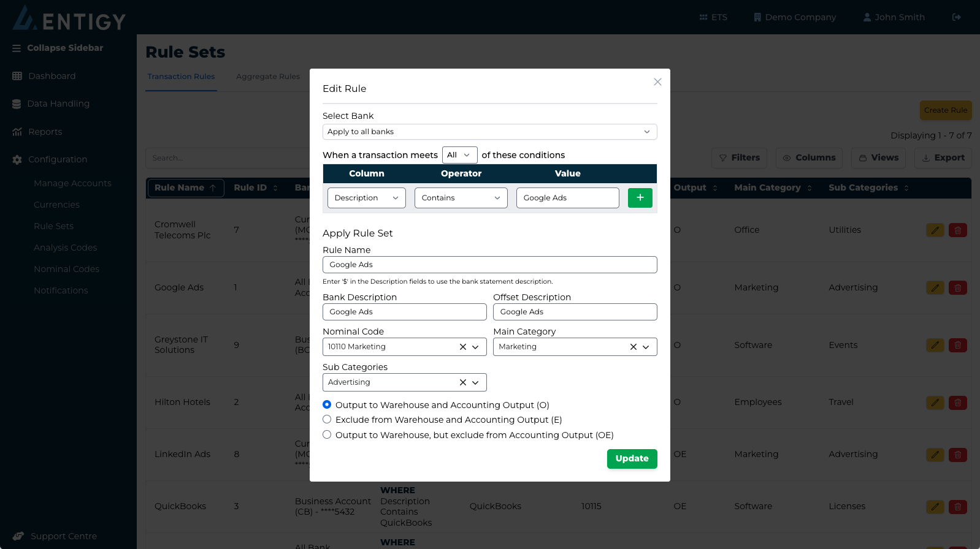Select Output to Warehouse and Accounting (O)
The width and height of the screenshot is (980, 549).
(x=327, y=404)
